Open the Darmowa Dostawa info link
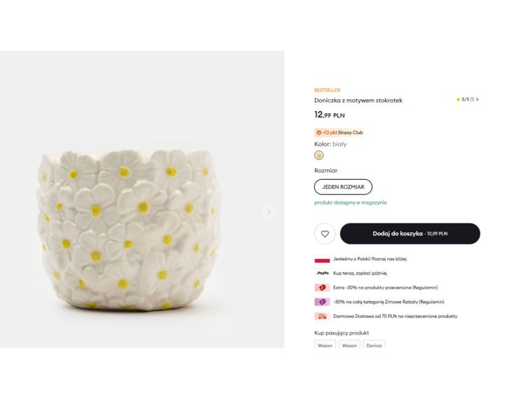Screen dimensions: 532x399 pyautogui.click(x=395, y=316)
